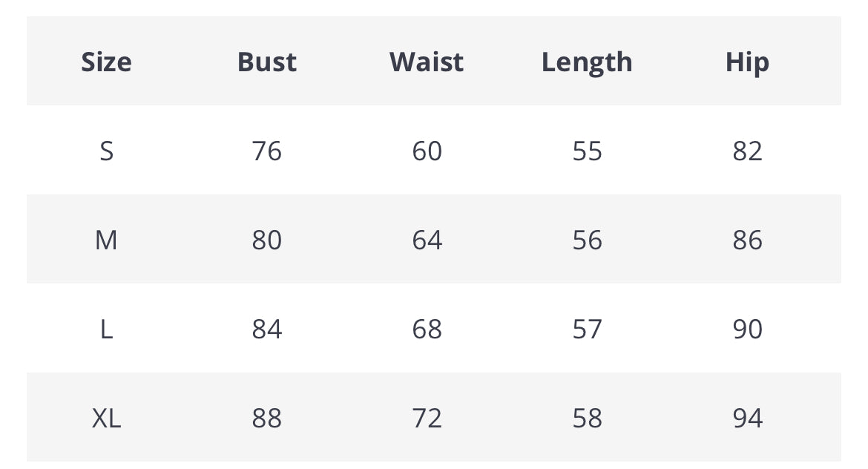The image size is (868, 469).
Task: Select the size L cell
Action: [106, 329]
